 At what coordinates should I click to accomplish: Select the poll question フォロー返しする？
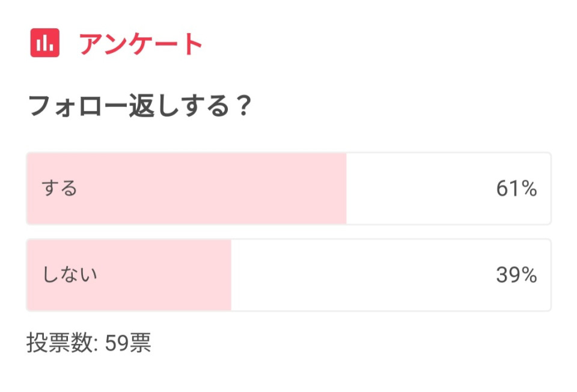[x=139, y=108]
